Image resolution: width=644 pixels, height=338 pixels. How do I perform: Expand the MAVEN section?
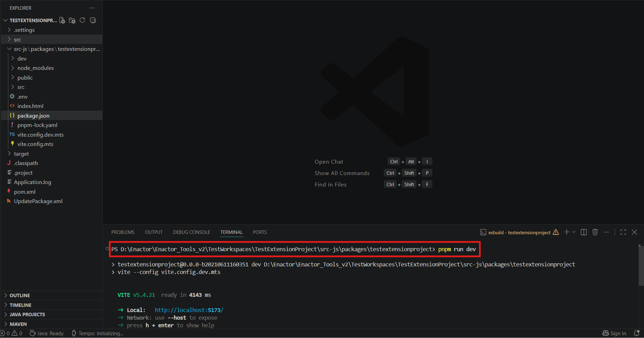point(52,324)
